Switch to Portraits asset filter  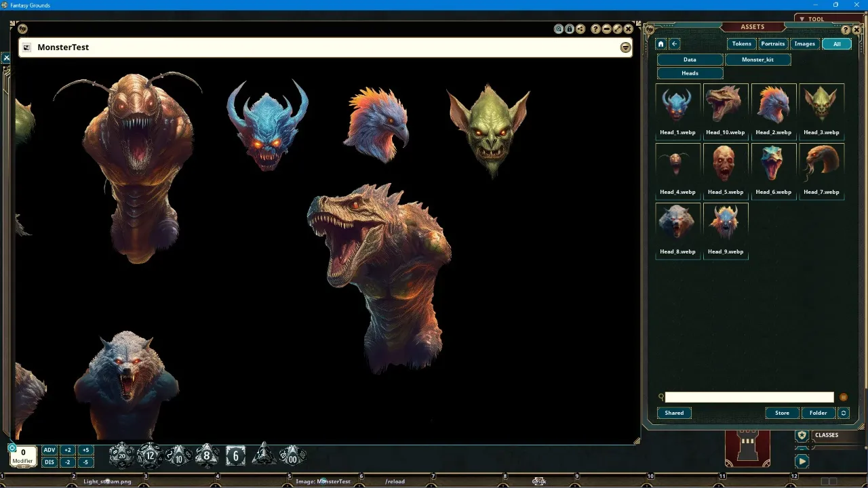(x=773, y=44)
